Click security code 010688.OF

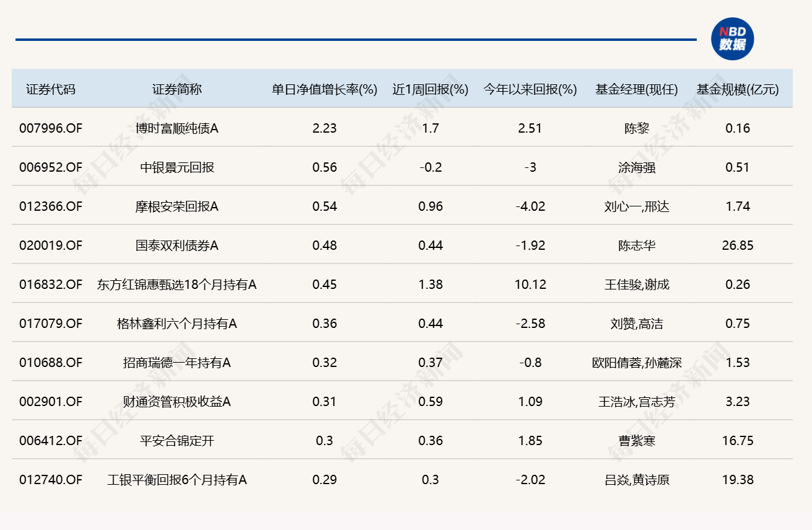tap(51, 363)
